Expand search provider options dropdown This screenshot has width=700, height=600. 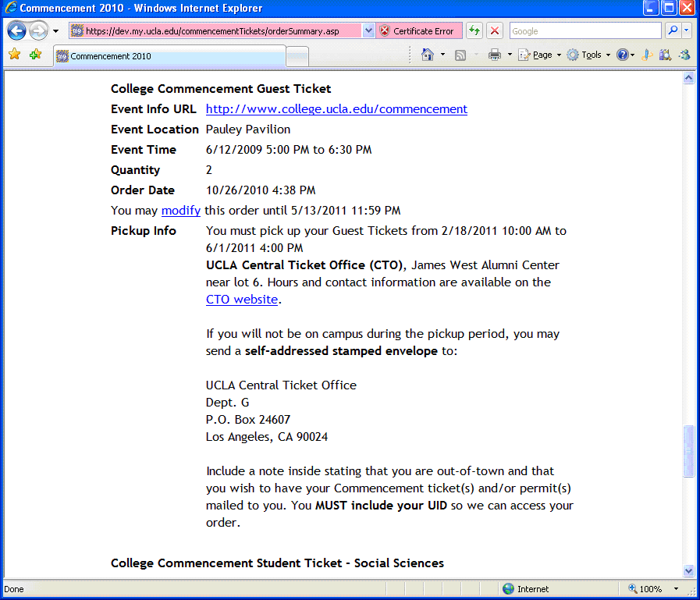687,31
